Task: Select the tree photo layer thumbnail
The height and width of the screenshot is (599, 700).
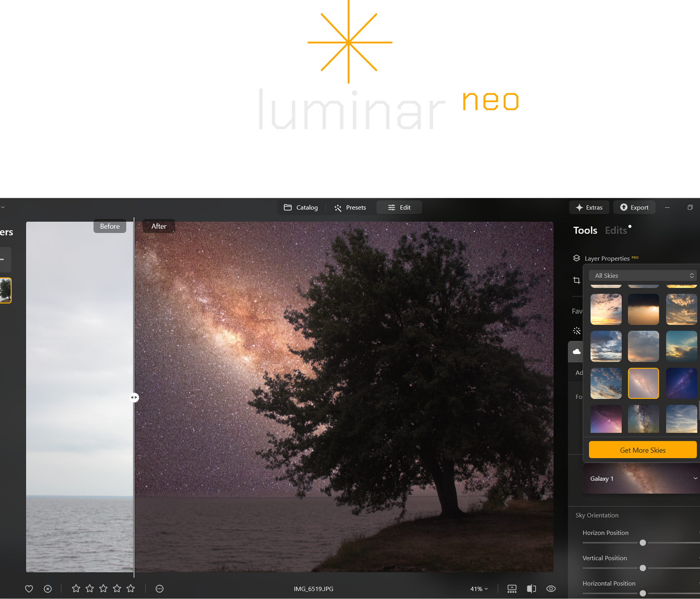Action: (x=5, y=290)
